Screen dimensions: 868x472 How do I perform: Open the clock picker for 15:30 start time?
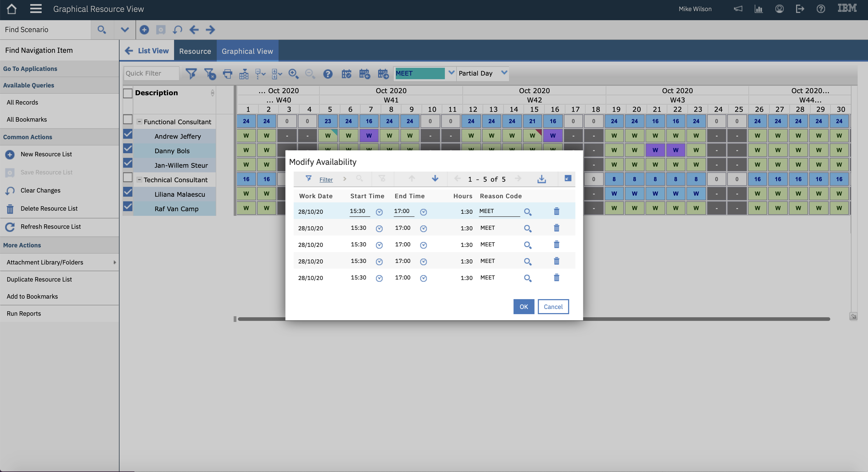[379, 212]
